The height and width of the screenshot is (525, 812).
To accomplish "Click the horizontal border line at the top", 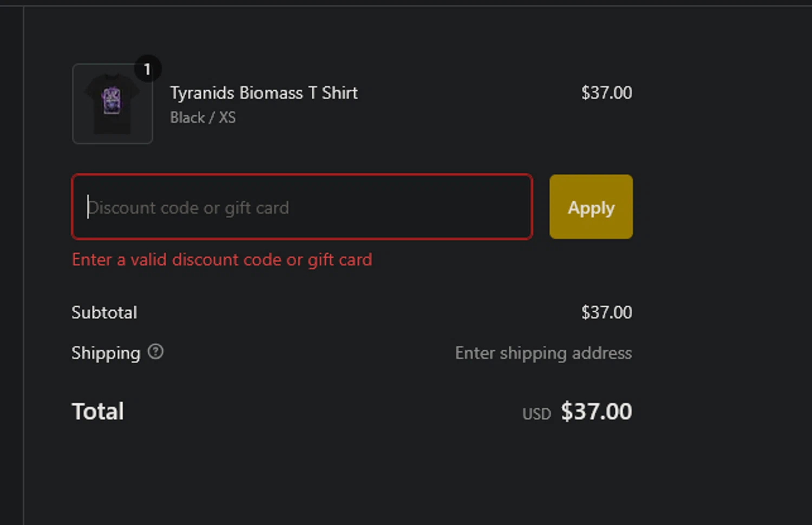I will [406, 6].
